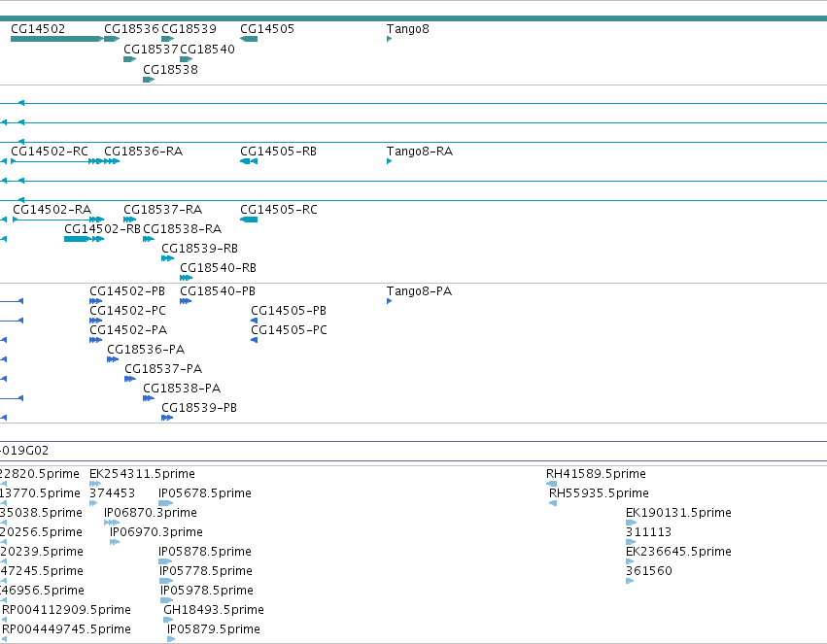This screenshot has height=644, width=827.
Task: Click the RH55935.5prime EST label
Action: click(x=600, y=493)
